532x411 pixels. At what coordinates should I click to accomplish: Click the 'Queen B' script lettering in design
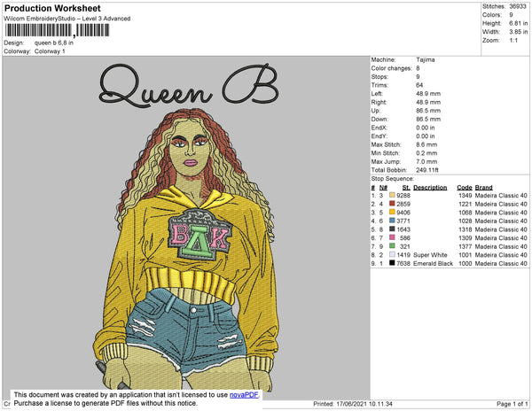[190, 85]
